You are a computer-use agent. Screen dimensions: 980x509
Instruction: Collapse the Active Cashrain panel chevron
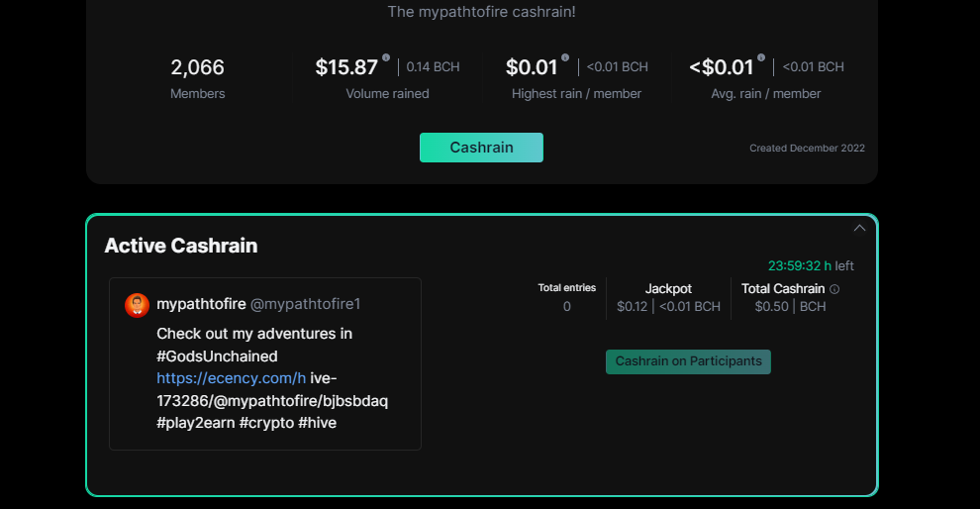(x=859, y=228)
